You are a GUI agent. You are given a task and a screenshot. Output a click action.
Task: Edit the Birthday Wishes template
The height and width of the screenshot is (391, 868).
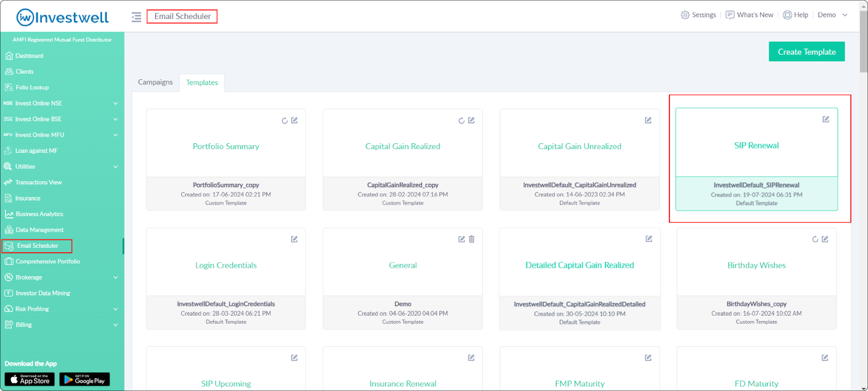825,239
